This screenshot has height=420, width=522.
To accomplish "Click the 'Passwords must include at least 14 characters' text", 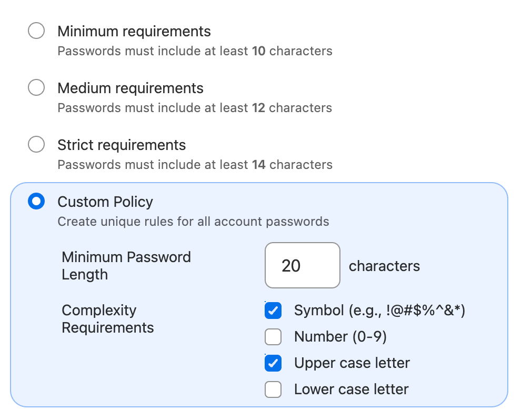I will [195, 165].
